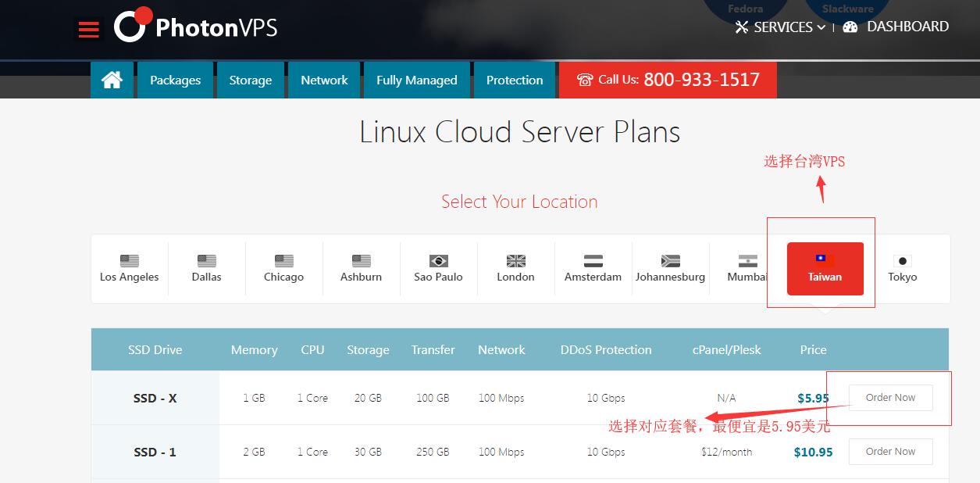Select the Johannesburg location

671,269
